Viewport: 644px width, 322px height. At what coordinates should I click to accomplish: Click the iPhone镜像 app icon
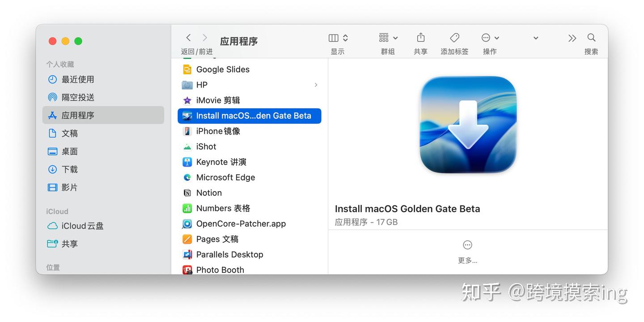[187, 131]
